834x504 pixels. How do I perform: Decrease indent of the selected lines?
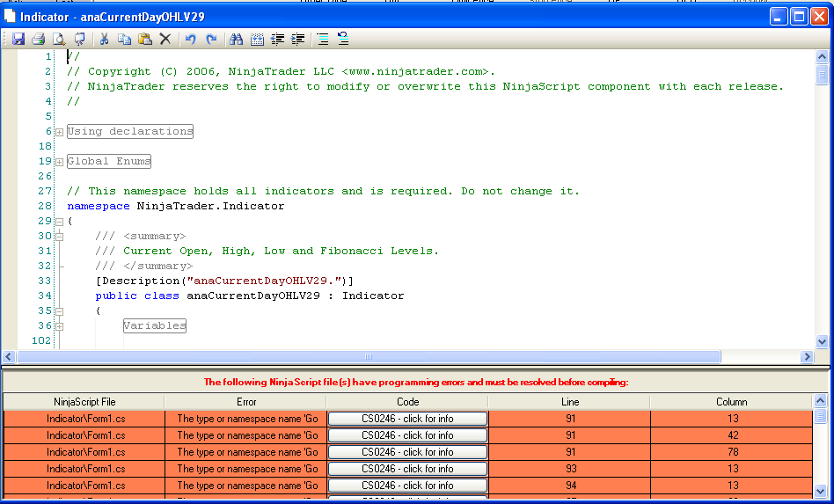tap(278, 39)
